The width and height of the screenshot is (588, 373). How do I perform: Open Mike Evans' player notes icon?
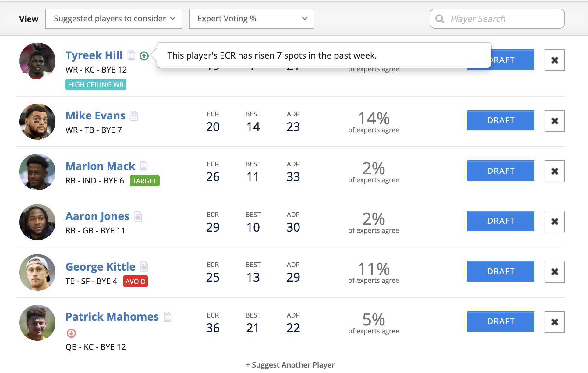134,116
